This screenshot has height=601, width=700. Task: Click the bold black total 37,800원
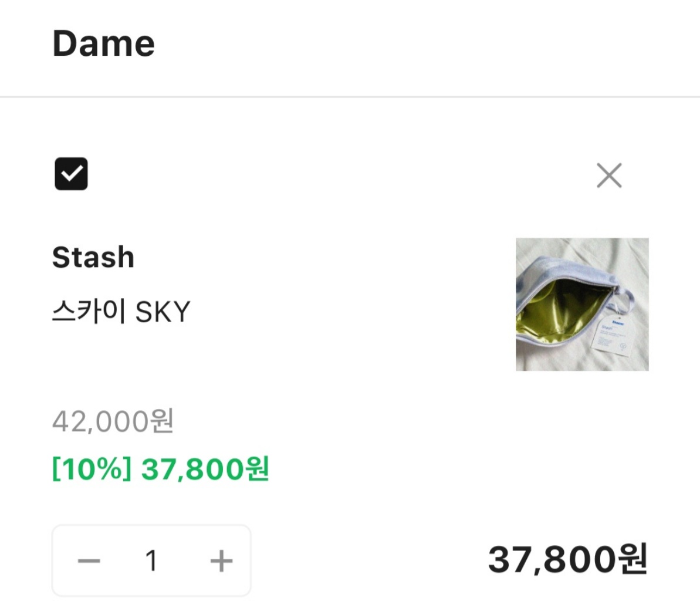tap(567, 559)
